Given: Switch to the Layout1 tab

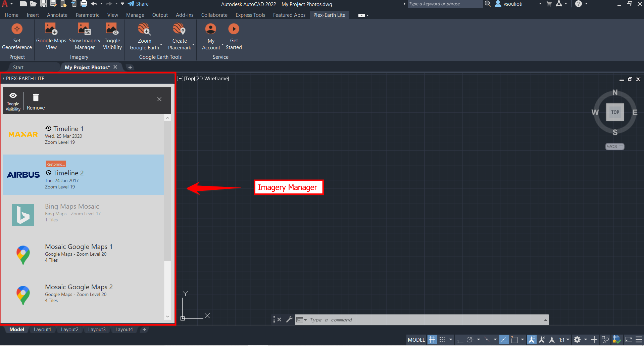Looking at the screenshot, I should 42,330.
